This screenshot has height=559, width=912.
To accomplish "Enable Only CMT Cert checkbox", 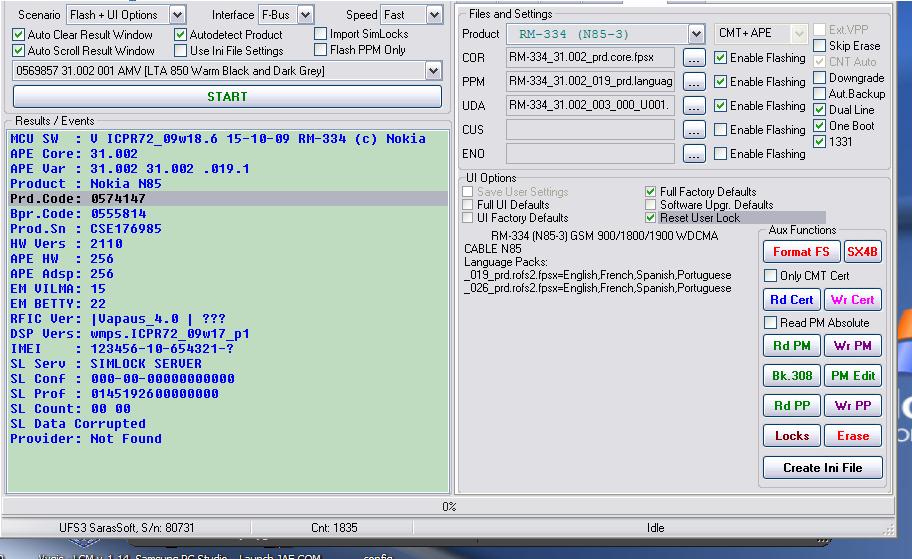I will [771, 276].
